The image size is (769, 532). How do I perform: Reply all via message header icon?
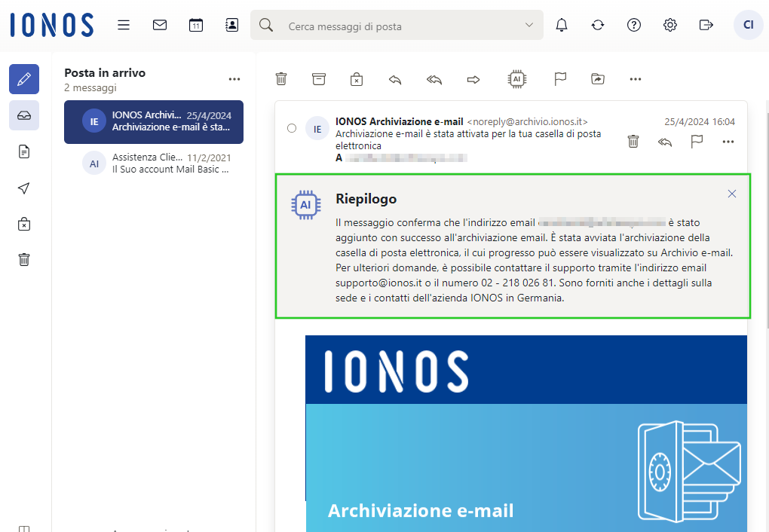[665, 142]
